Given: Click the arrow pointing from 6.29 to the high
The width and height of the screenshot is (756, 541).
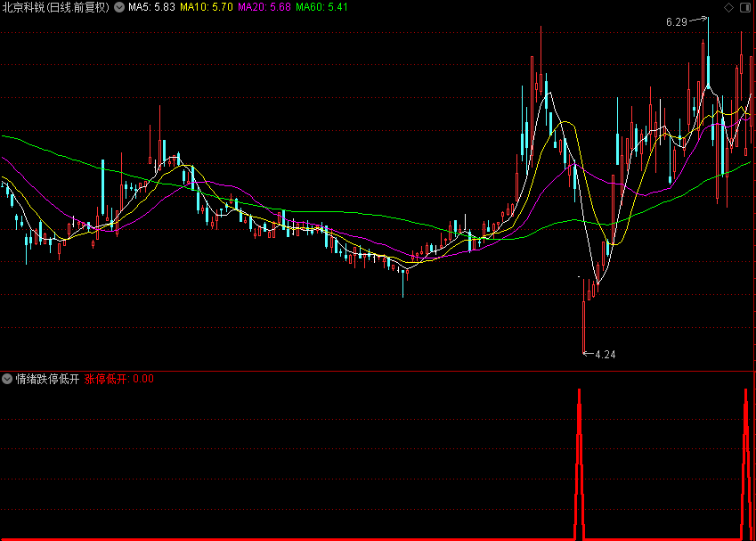Looking at the screenshot, I should 698,20.
